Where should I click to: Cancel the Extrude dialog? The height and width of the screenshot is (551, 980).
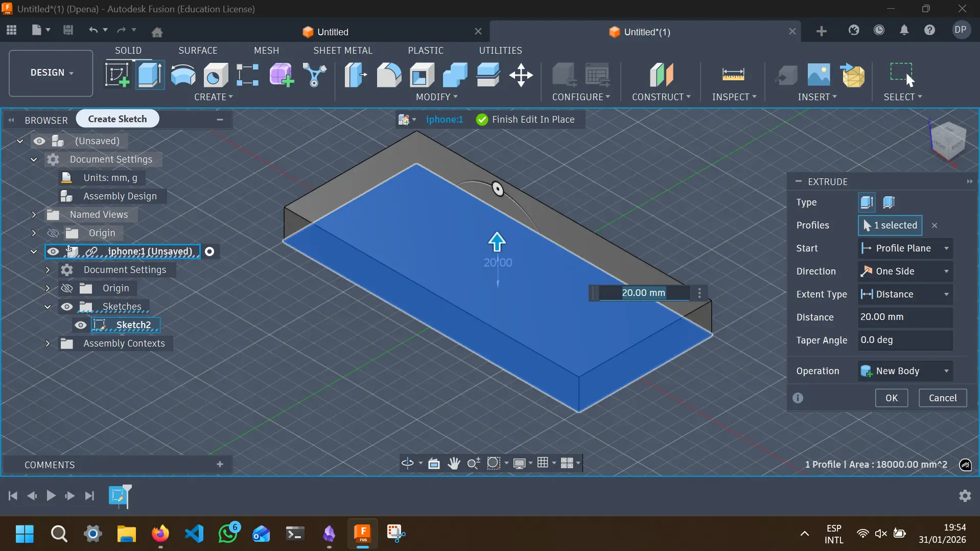(942, 398)
